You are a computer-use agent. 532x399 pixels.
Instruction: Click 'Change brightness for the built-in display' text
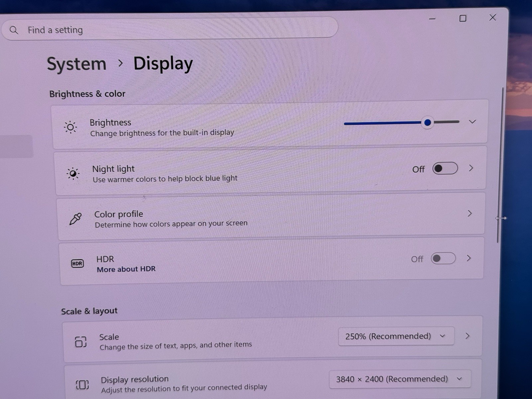click(x=162, y=133)
